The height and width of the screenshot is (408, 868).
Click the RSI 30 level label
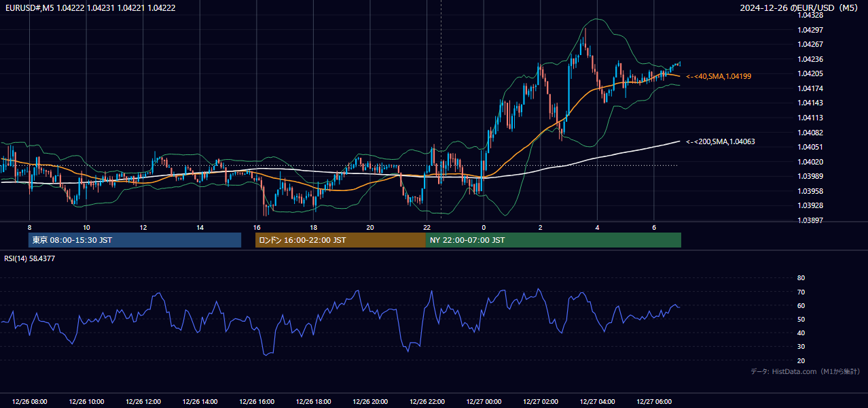point(801,347)
